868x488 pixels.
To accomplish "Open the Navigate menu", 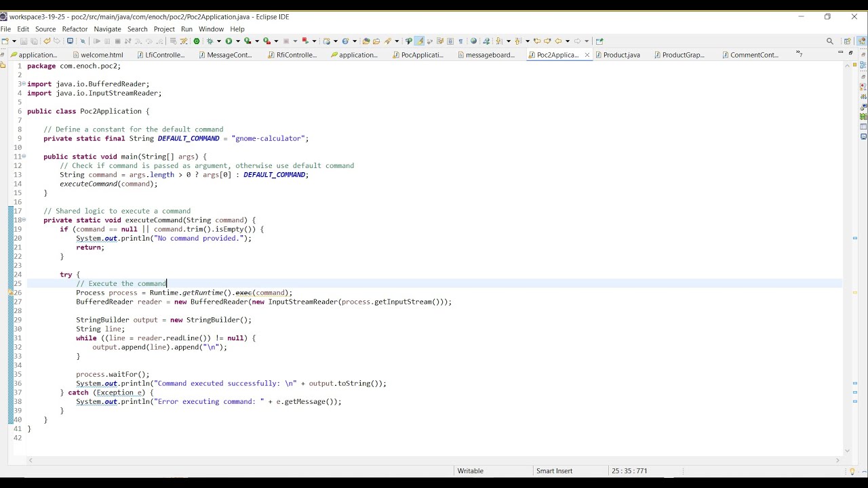I will click(107, 29).
